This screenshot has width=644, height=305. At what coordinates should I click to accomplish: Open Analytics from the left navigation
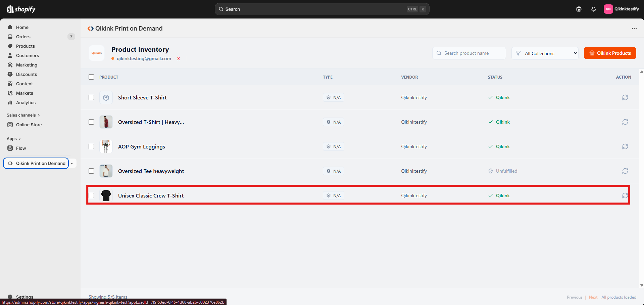(26, 102)
